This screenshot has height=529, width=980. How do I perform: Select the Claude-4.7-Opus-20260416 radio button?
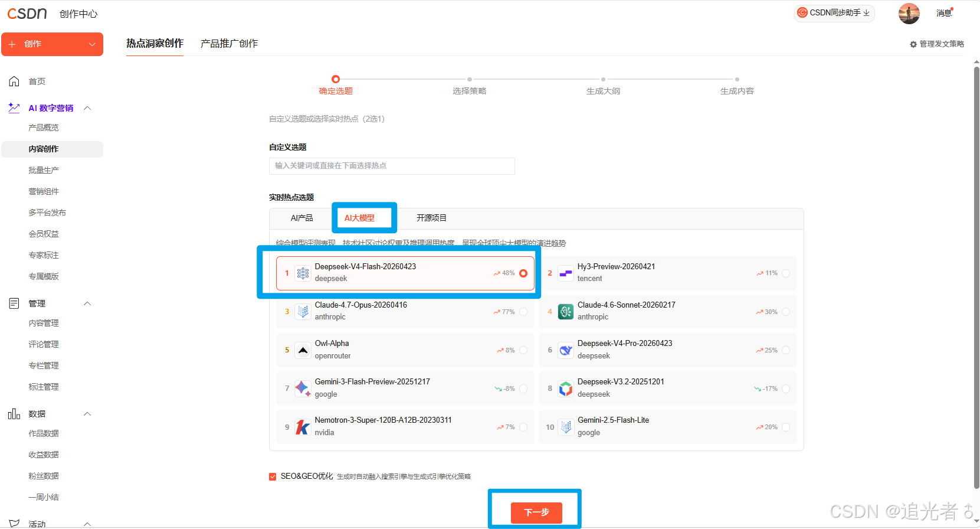[x=523, y=312]
